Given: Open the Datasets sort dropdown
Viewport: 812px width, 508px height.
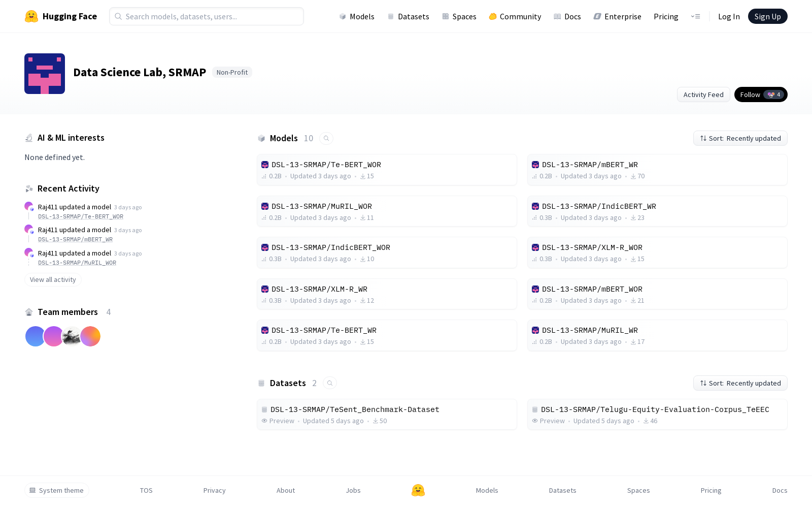Looking at the screenshot, I should (740, 383).
